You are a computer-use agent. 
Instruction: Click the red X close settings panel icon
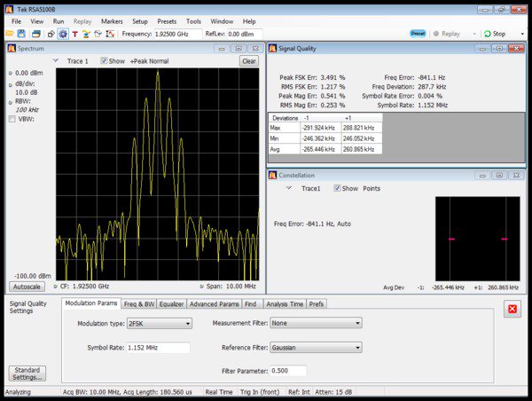click(x=512, y=309)
